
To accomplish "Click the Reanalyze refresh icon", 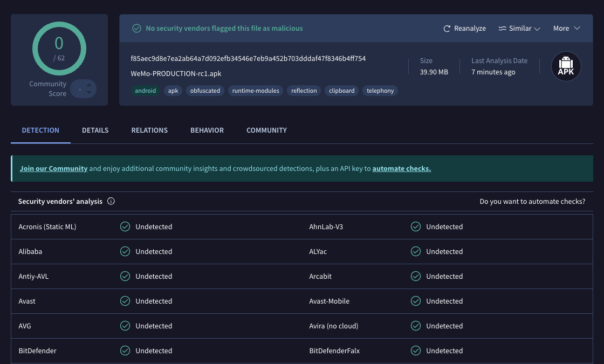I will pyautogui.click(x=447, y=29).
